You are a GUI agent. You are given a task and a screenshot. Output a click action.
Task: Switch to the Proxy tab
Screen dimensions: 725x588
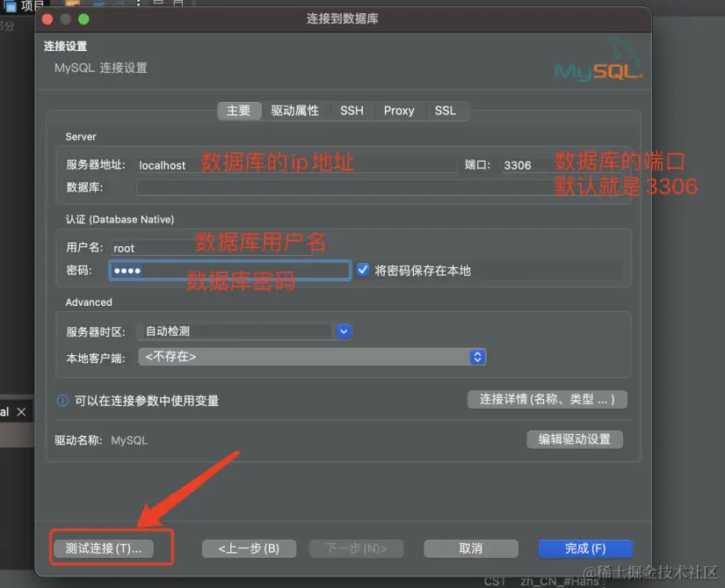[x=399, y=111]
